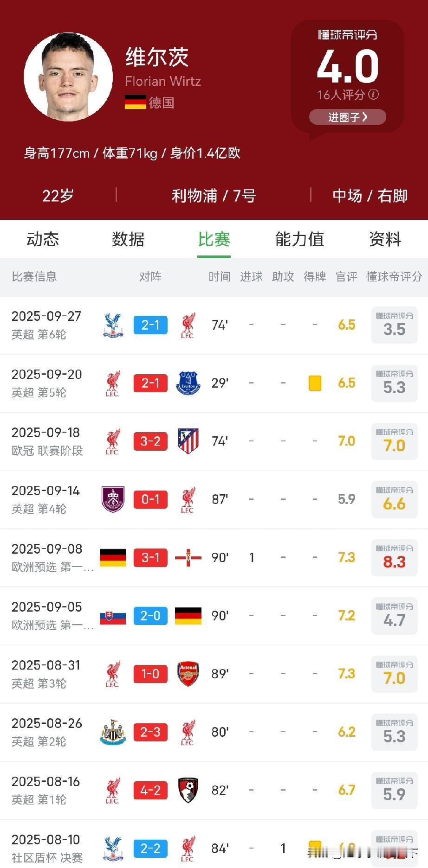This screenshot has height=868, width=428.
Task: Tap the Newcastle crest in 08-26 match
Action: pyautogui.click(x=113, y=732)
